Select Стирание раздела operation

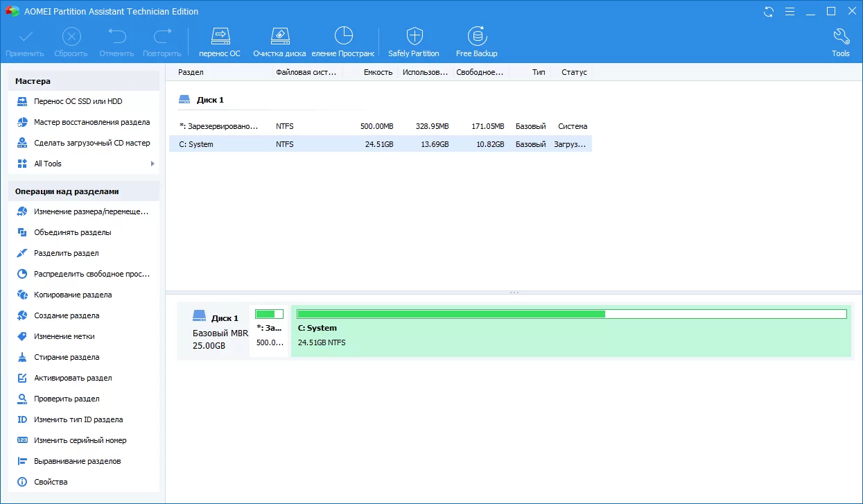tap(84, 357)
